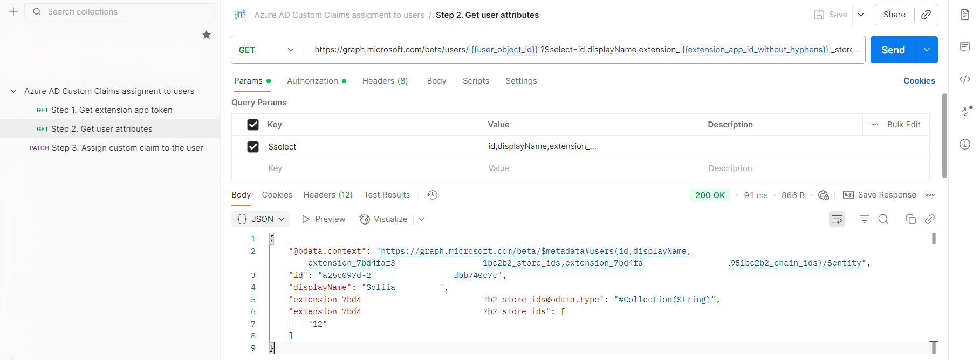This screenshot has width=980, height=360.
Task: Select the response Body tab
Action: (x=241, y=195)
